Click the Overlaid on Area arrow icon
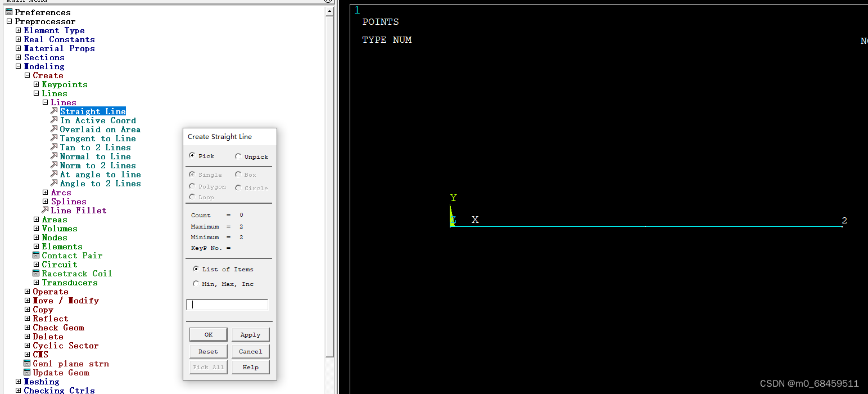Screen dimensions: 868x394 tap(54, 129)
